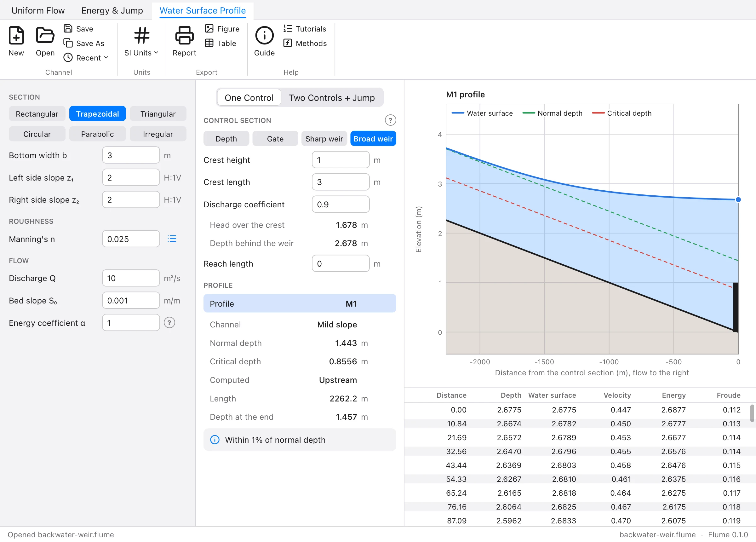Image resolution: width=756 pixels, height=542 pixels.
Task: Switch to the Uniform Flow tab
Action: (x=38, y=10)
